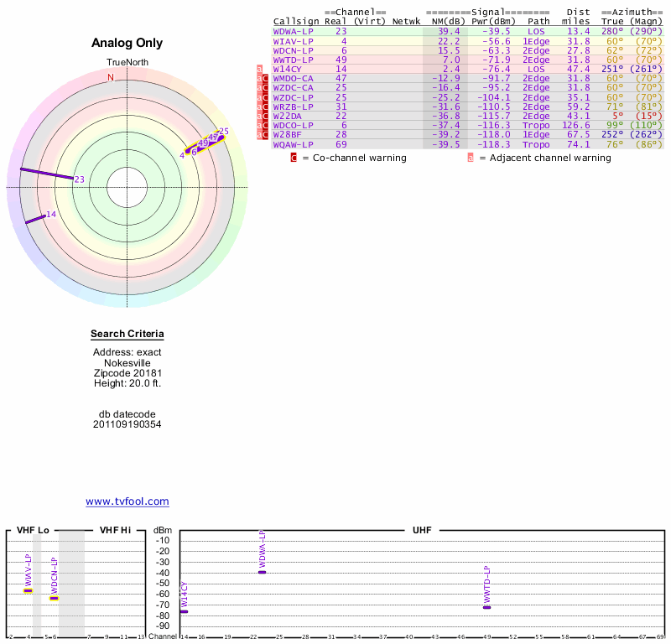Click the WDWA-LP signal bar in the UHF chart
Viewport: 671px width, 644px height.
coord(262,571)
